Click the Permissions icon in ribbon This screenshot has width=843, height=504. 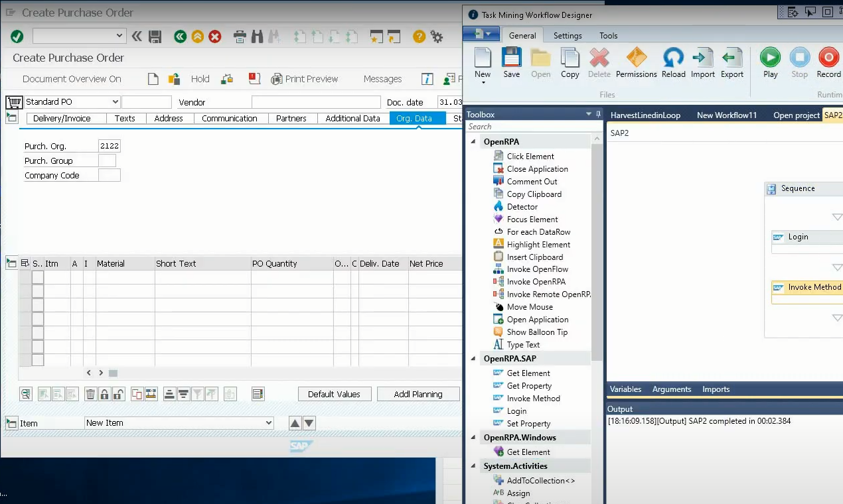(637, 63)
